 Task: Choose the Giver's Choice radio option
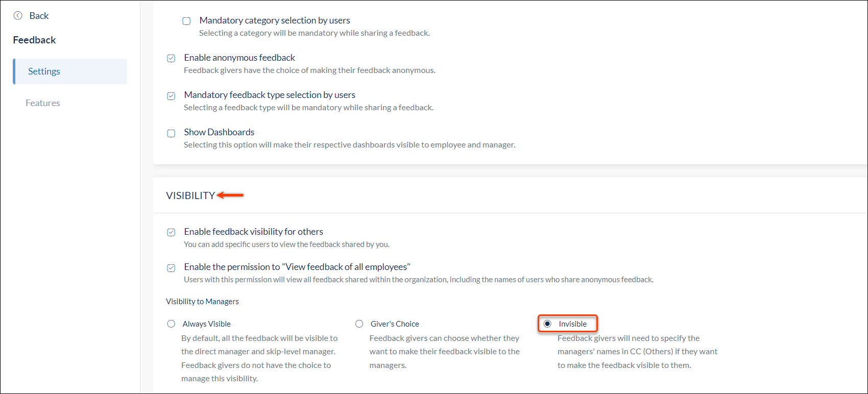(x=359, y=324)
